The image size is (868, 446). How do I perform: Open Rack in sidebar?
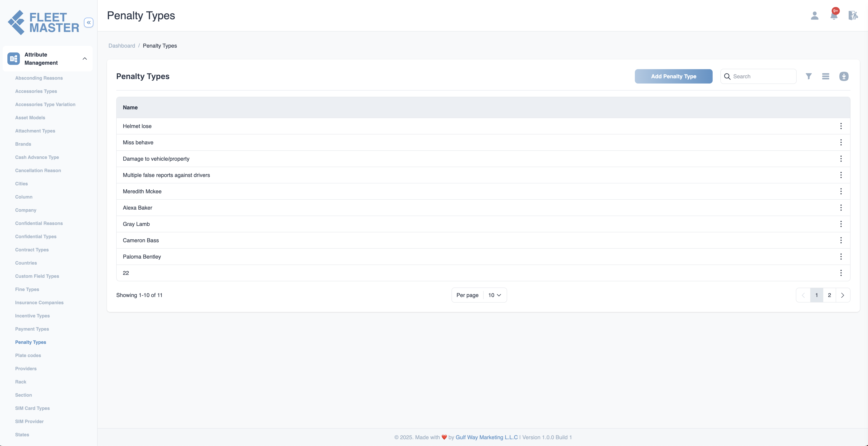tap(21, 382)
